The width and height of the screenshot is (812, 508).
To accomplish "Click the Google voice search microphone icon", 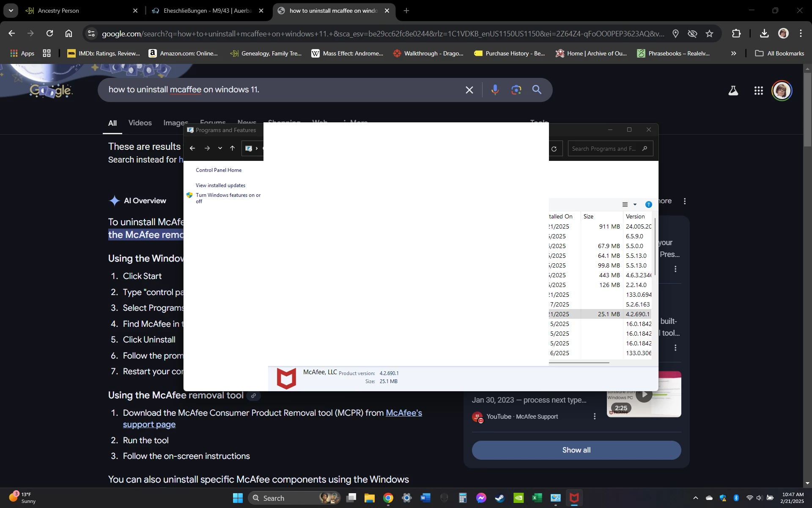I will pyautogui.click(x=495, y=90).
